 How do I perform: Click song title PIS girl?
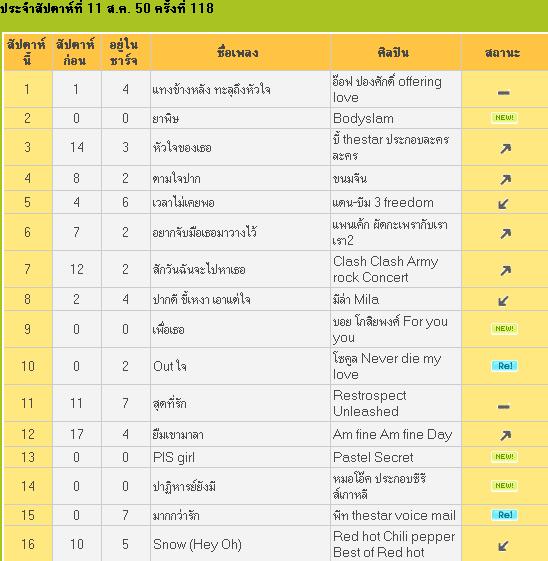tap(174, 458)
